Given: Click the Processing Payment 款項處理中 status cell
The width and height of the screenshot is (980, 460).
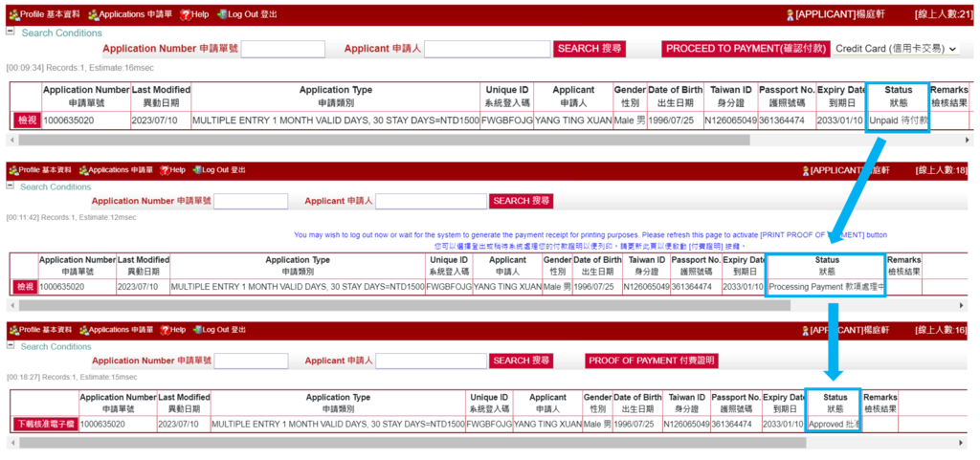Looking at the screenshot, I should tap(826, 287).
